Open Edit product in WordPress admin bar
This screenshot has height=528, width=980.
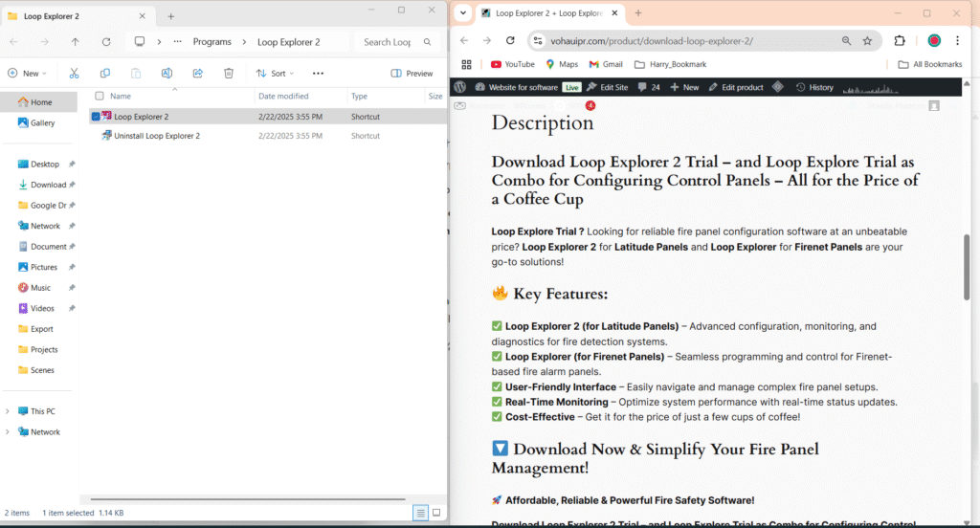[735, 87]
